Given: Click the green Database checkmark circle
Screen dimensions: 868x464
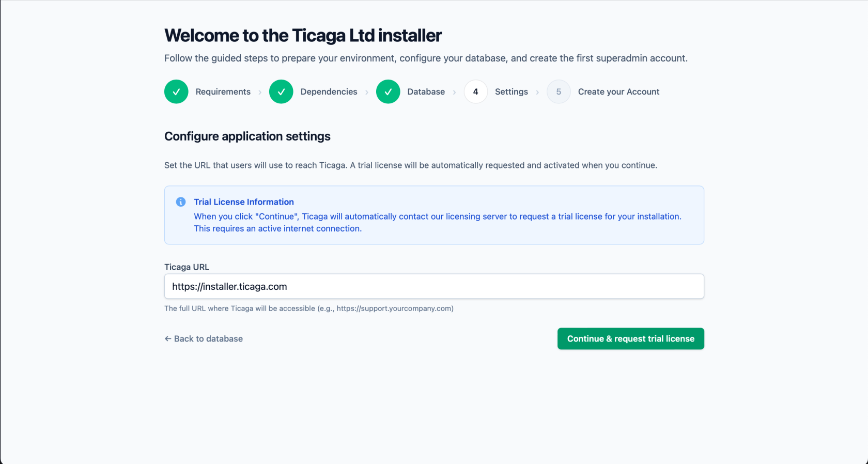Looking at the screenshot, I should click(388, 92).
